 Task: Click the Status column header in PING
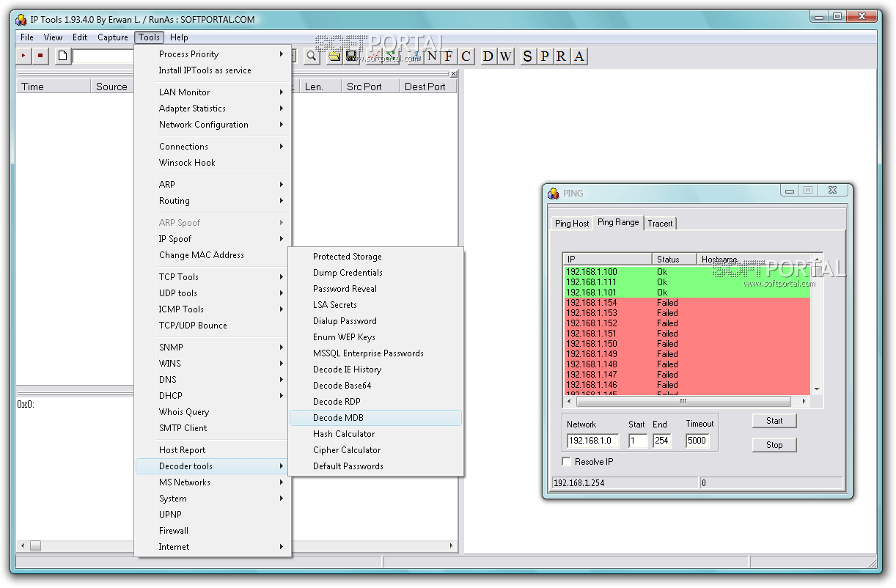click(x=675, y=259)
